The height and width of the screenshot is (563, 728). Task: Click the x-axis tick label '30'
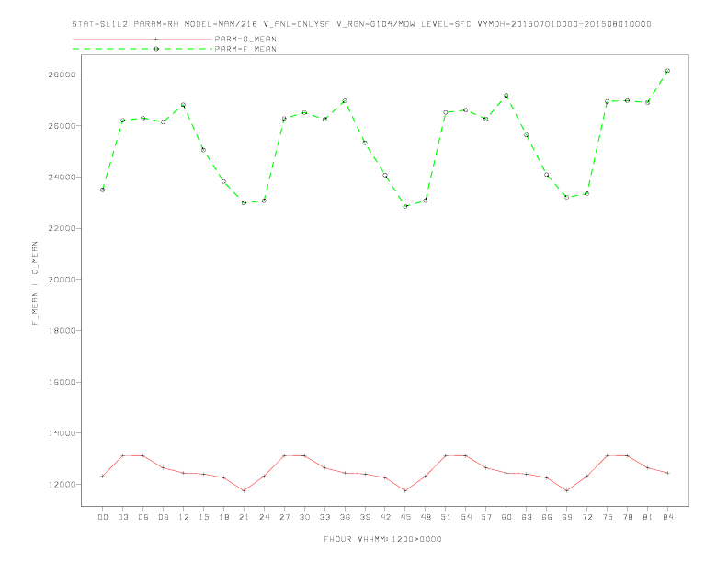(304, 517)
